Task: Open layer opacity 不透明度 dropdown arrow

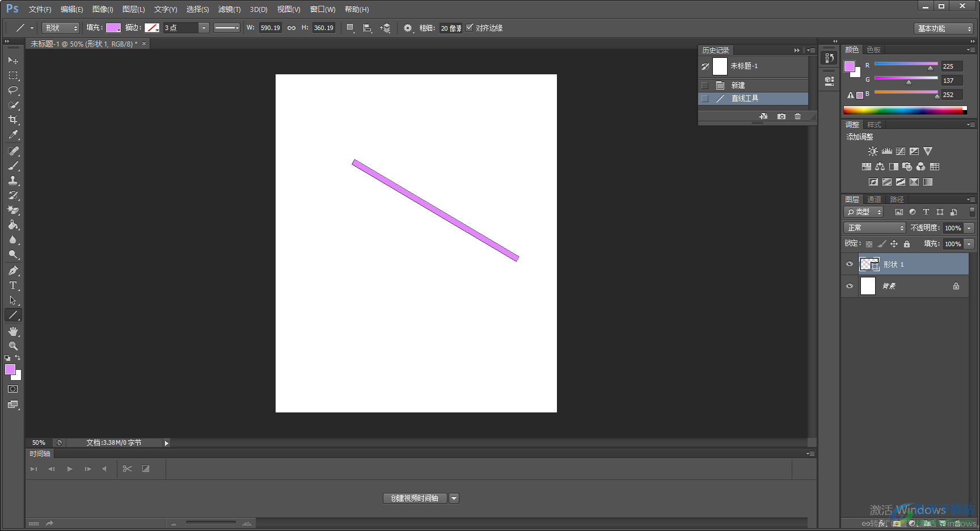Action: click(x=969, y=228)
